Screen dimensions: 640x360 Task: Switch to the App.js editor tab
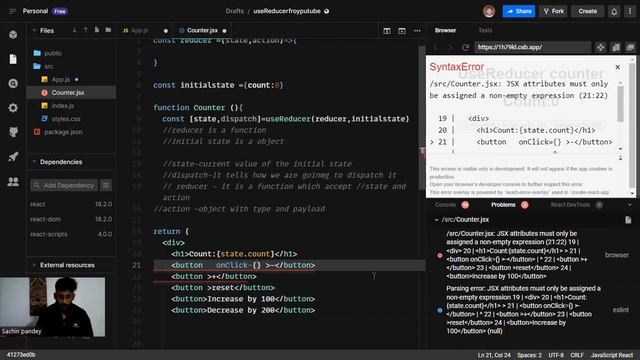point(145,31)
